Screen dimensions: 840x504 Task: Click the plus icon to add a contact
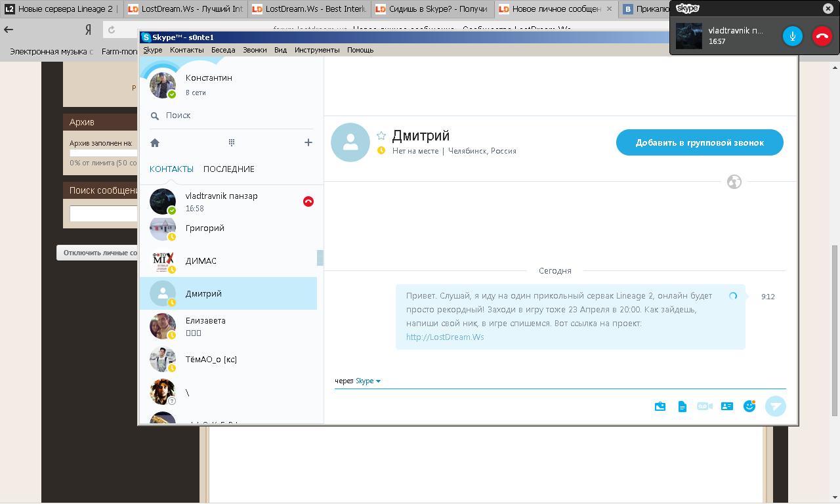click(308, 142)
